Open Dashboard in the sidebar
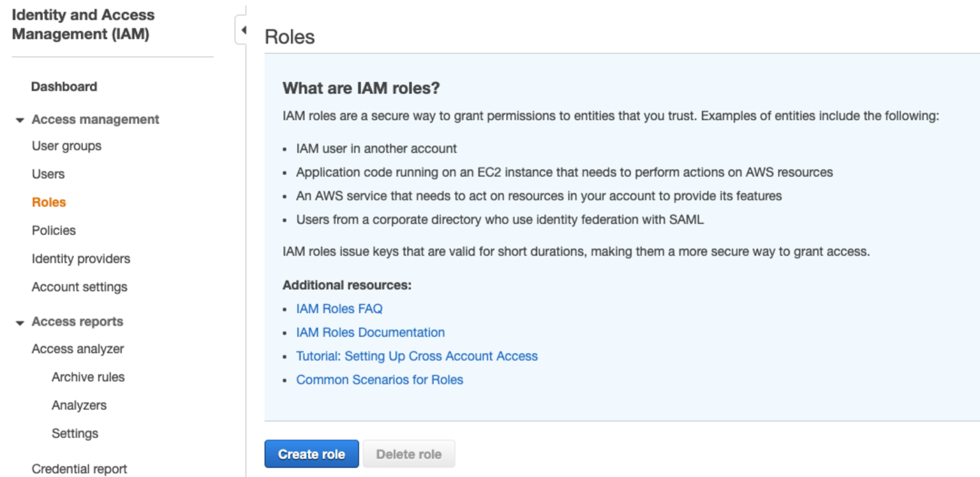 coord(64,86)
